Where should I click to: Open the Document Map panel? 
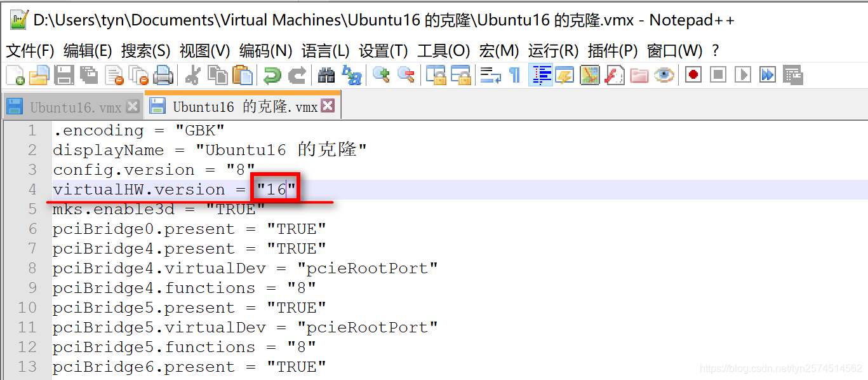[590, 75]
